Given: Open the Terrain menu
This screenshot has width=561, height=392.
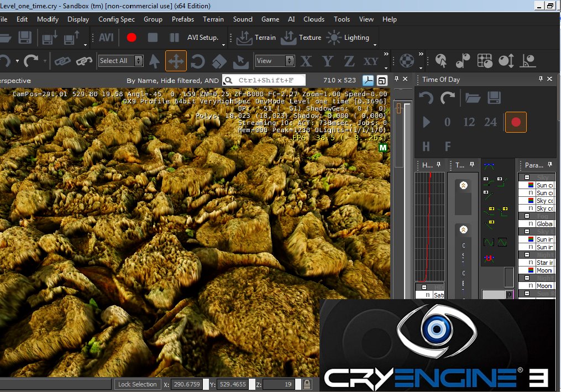Looking at the screenshot, I should point(213,19).
